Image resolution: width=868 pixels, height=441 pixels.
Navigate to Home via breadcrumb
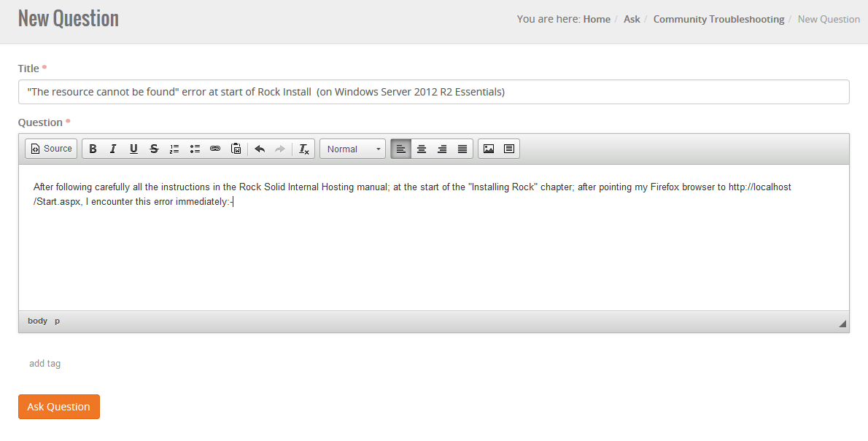click(597, 18)
